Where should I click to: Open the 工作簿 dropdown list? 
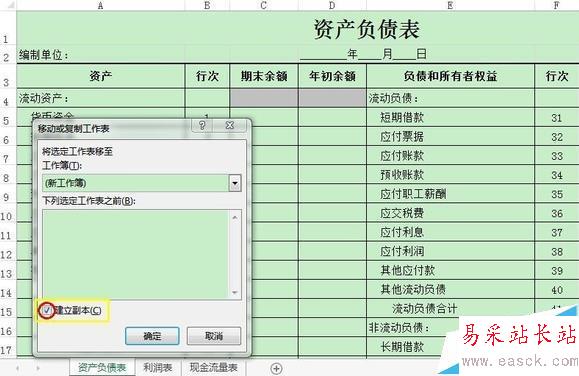[x=235, y=183]
